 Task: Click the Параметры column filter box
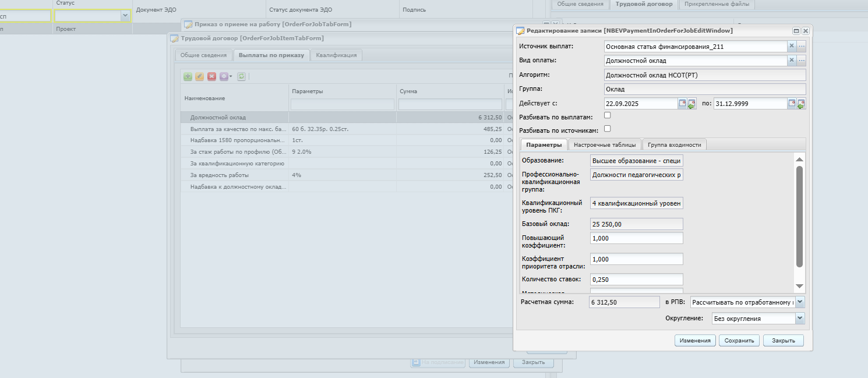[x=342, y=104]
